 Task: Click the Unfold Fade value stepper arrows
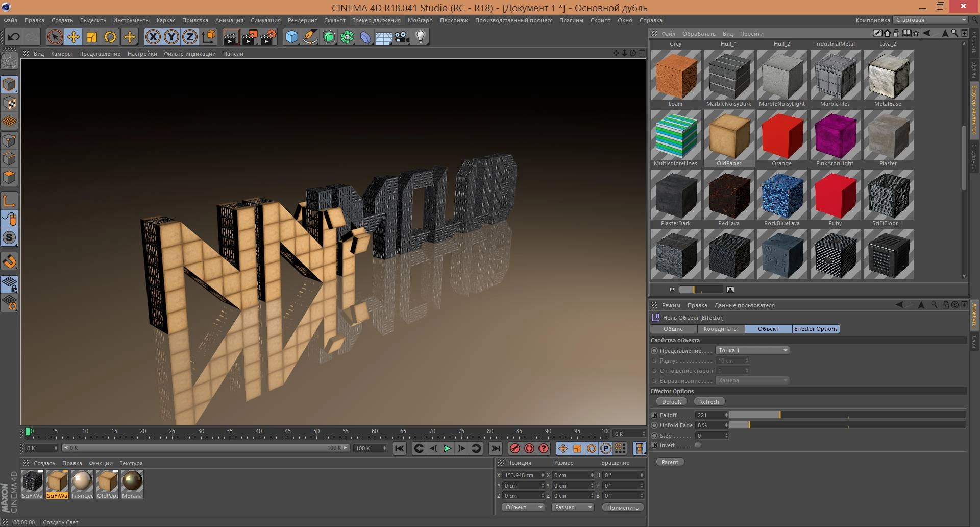pos(726,425)
